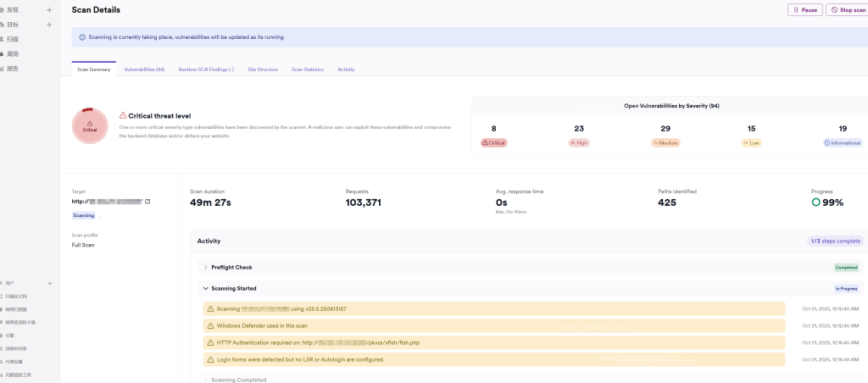The width and height of the screenshot is (868, 383).
Task: Switch to the Scan Statistics tab
Action: coord(308,69)
